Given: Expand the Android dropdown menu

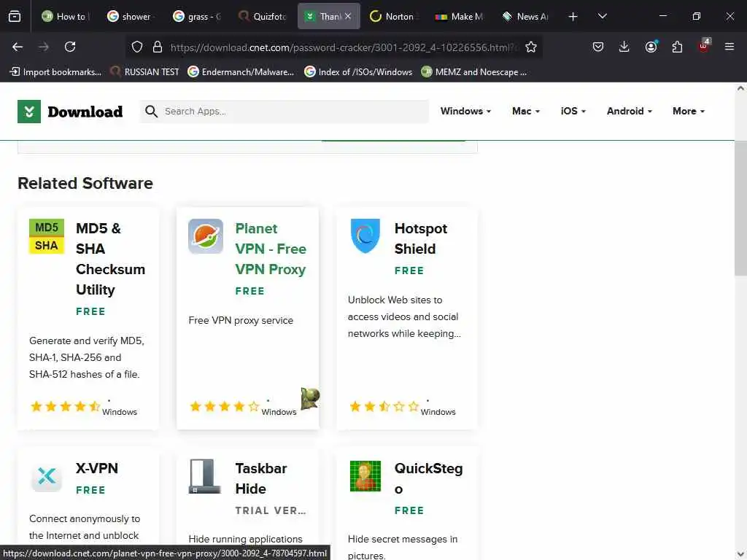Looking at the screenshot, I should pyautogui.click(x=630, y=111).
